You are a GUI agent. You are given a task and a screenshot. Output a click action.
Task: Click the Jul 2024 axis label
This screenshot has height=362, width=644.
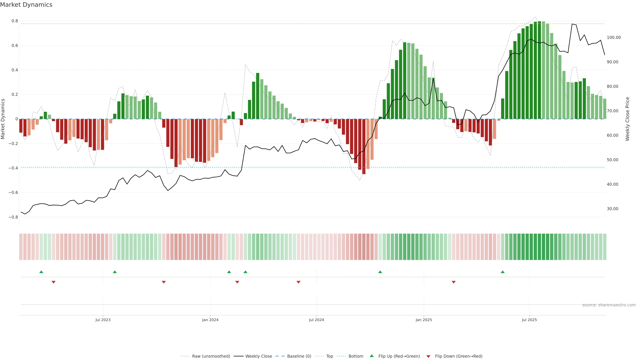(316, 320)
